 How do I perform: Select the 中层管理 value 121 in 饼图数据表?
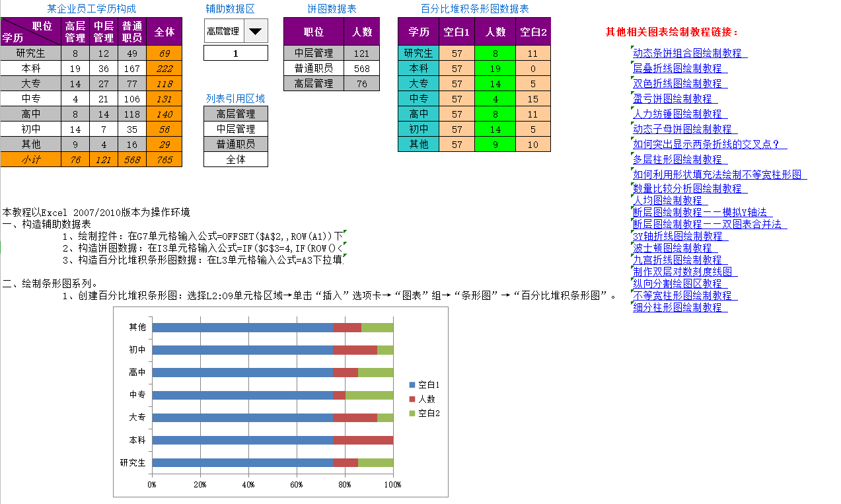(x=362, y=53)
